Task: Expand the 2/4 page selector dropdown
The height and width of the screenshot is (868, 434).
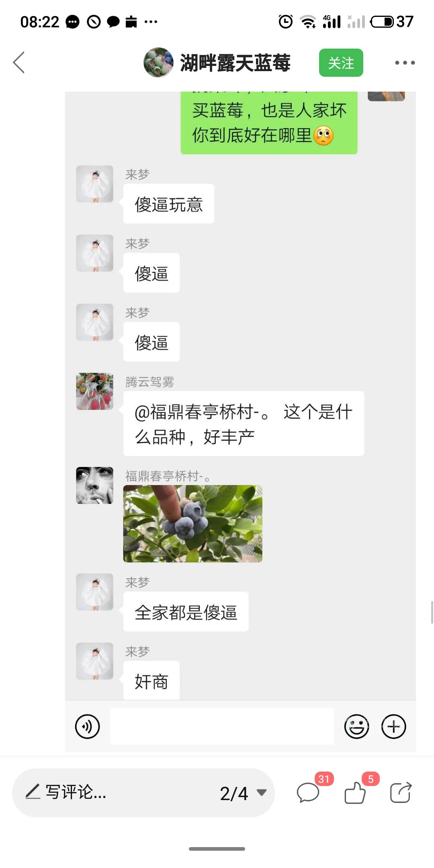Action: 243,793
